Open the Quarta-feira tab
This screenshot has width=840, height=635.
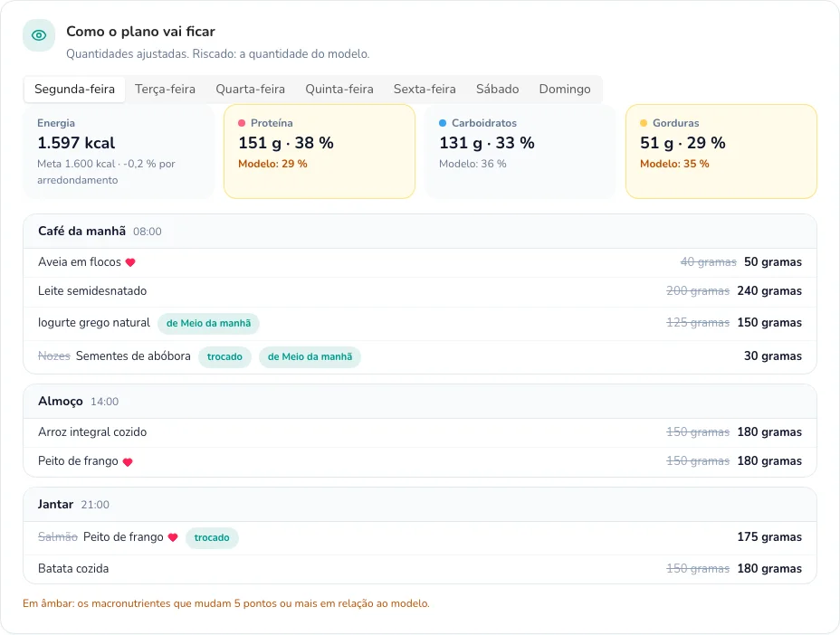(x=250, y=89)
